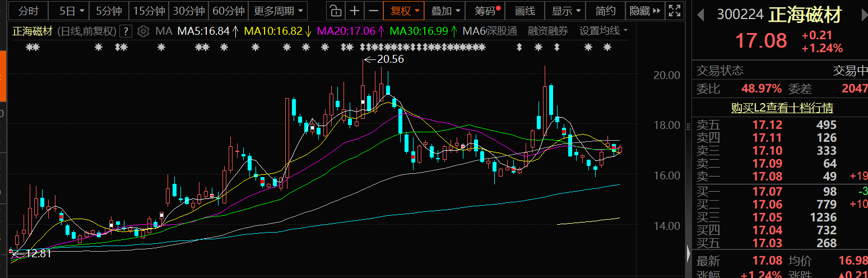
Task: Go to previous stock with left arrow
Action: pos(699,16)
